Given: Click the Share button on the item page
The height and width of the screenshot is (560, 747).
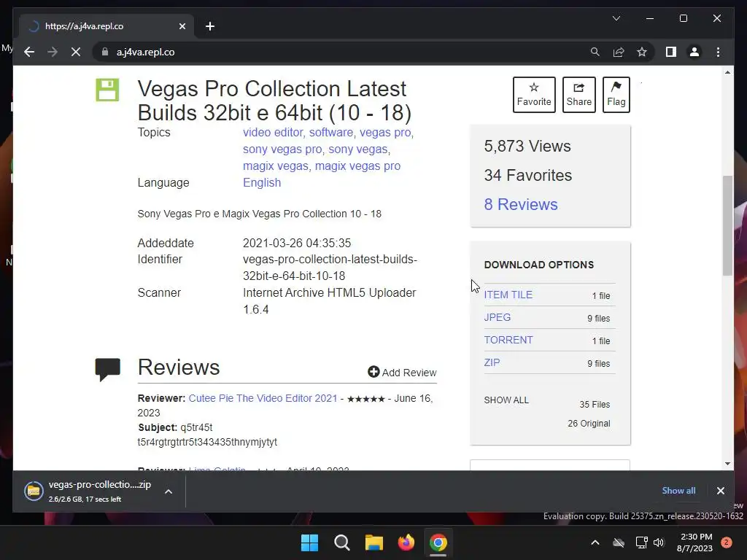Looking at the screenshot, I should coord(578,94).
